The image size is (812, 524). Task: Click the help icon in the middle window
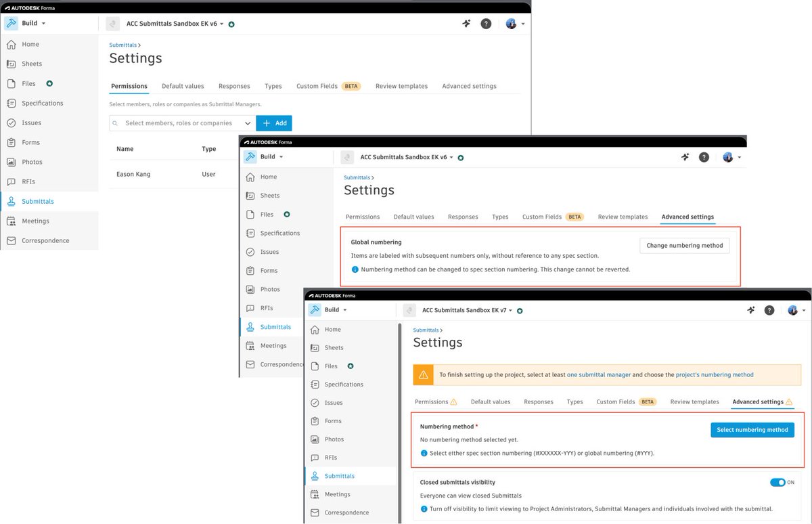tap(704, 157)
